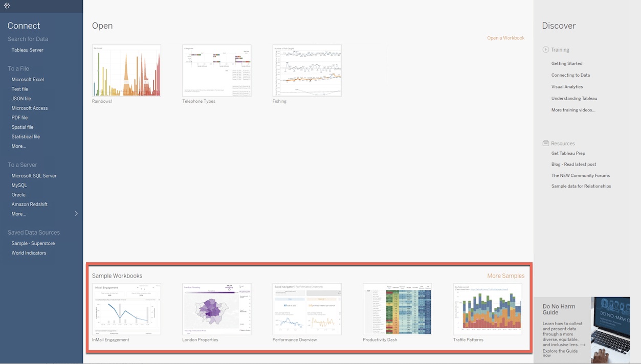Click the Traffic Patterns name label
The height and width of the screenshot is (364, 641).
pos(468,340)
